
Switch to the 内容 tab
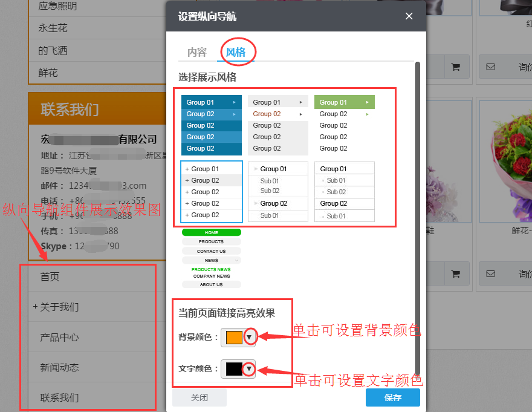coord(196,53)
